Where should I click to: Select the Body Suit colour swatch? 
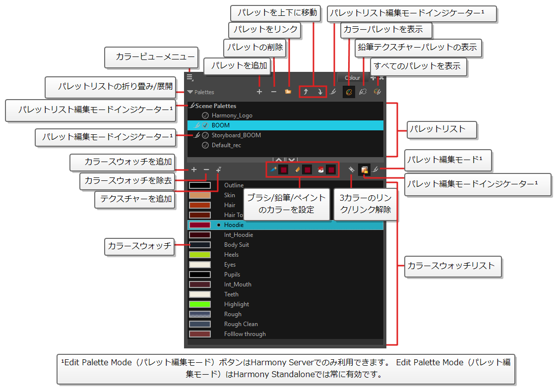[x=199, y=245]
